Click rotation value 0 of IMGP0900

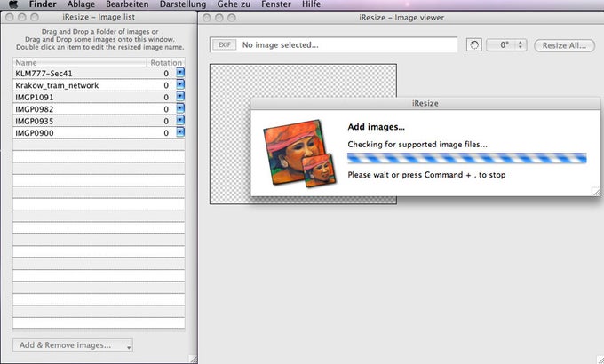tap(166, 133)
